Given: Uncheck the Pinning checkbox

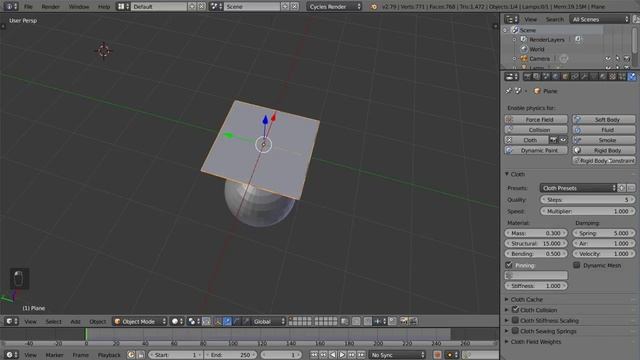Looking at the screenshot, I should pyautogui.click(x=509, y=265).
